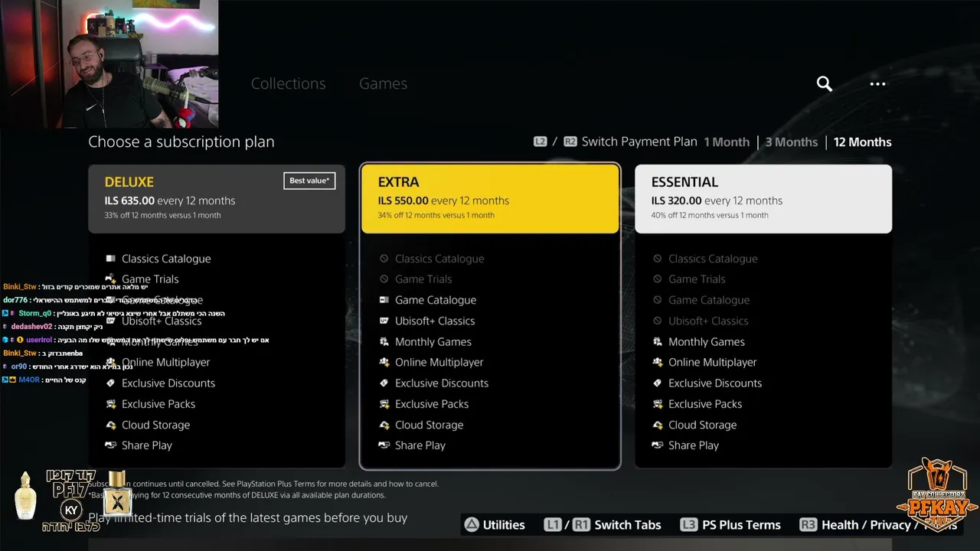This screenshot has height=551, width=980.
Task: Click the R2 button icon
Action: (x=570, y=142)
